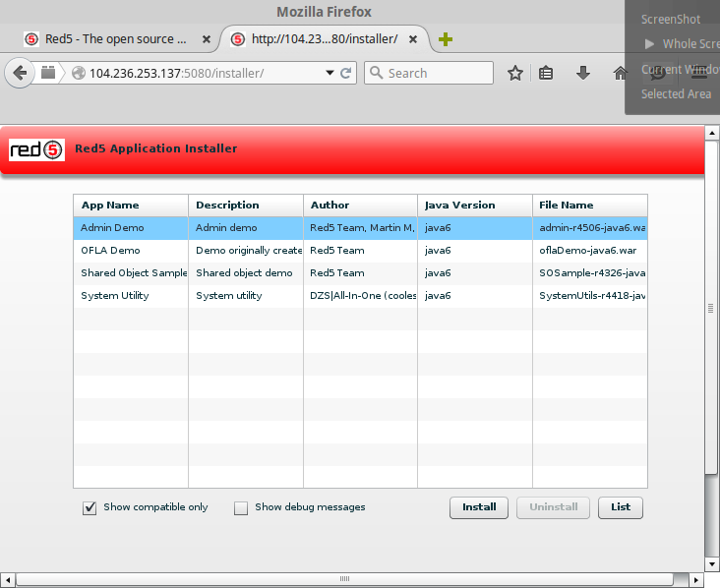
Task: Click the Red5 Team, Martin M. author cell
Action: click(360, 228)
